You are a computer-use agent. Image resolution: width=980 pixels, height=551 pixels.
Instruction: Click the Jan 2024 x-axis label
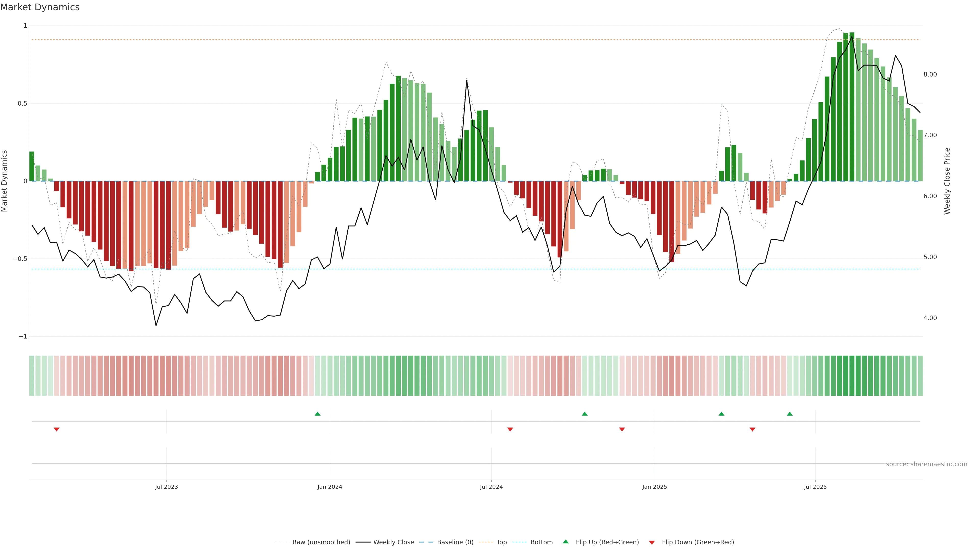(330, 487)
